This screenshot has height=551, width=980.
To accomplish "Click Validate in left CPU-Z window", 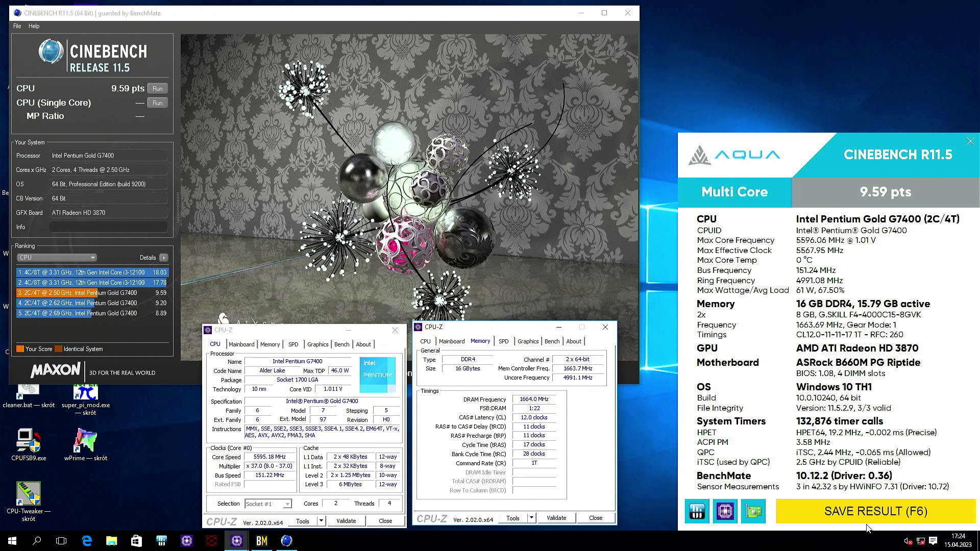I will coord(346,521).
